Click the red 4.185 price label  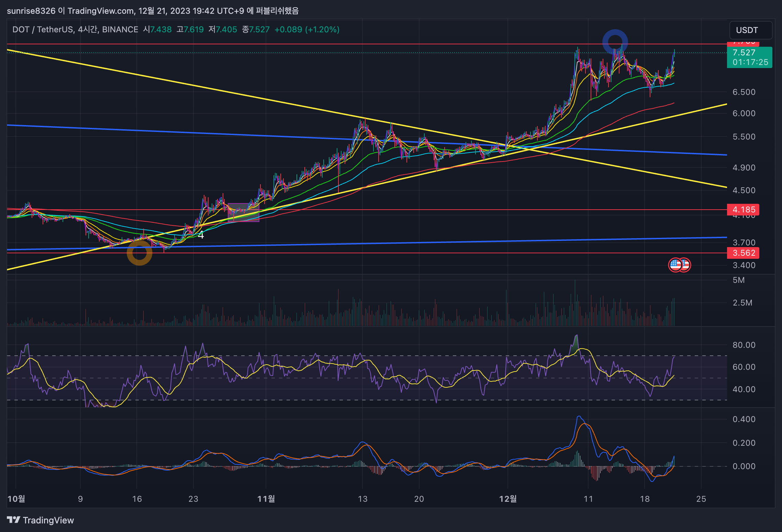[x=743, y=210]
